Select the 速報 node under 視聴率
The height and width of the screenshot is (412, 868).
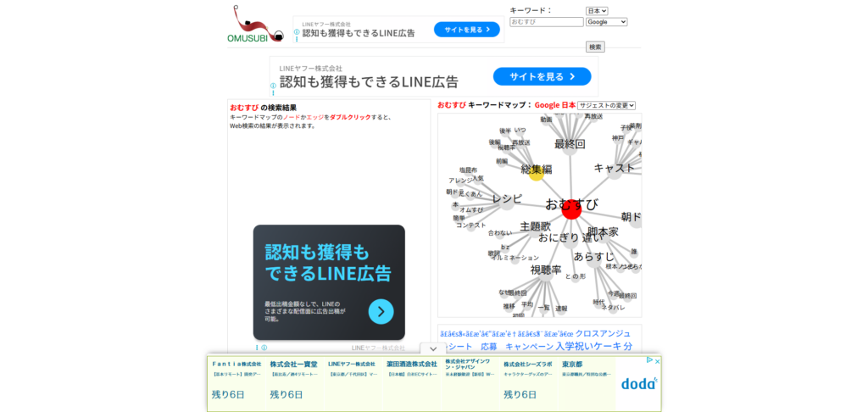561,308
